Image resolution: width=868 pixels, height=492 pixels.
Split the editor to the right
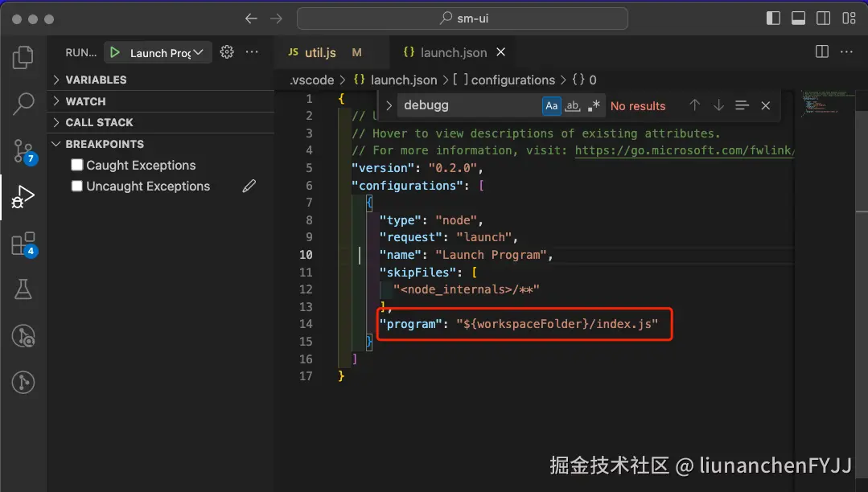point(822,51)
